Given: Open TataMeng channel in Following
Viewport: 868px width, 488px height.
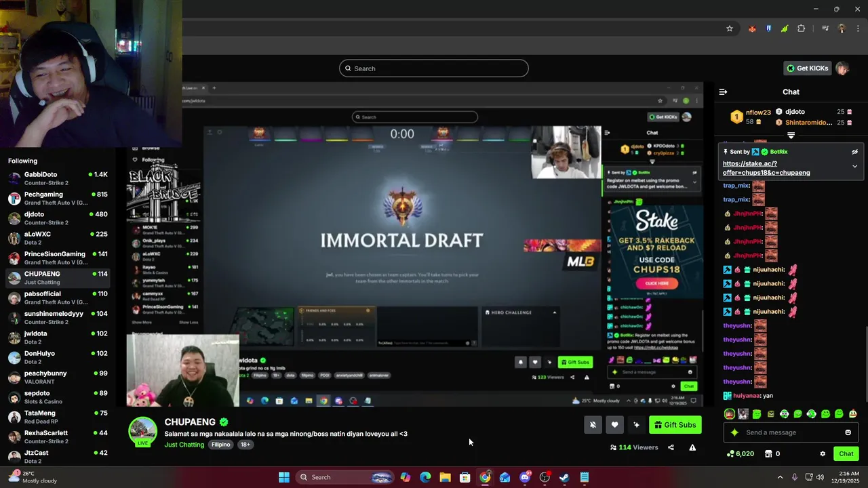Looking at the screenshot, I should 58,417.
